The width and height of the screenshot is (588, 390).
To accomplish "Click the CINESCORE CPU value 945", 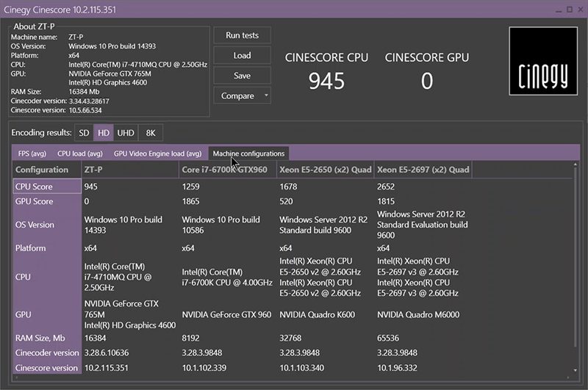I will tap(326, 81).
